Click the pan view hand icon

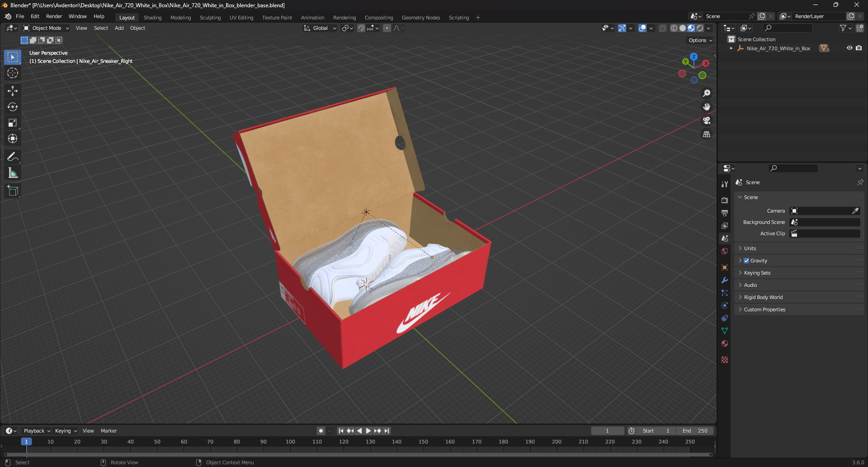[x=707, y=107]
